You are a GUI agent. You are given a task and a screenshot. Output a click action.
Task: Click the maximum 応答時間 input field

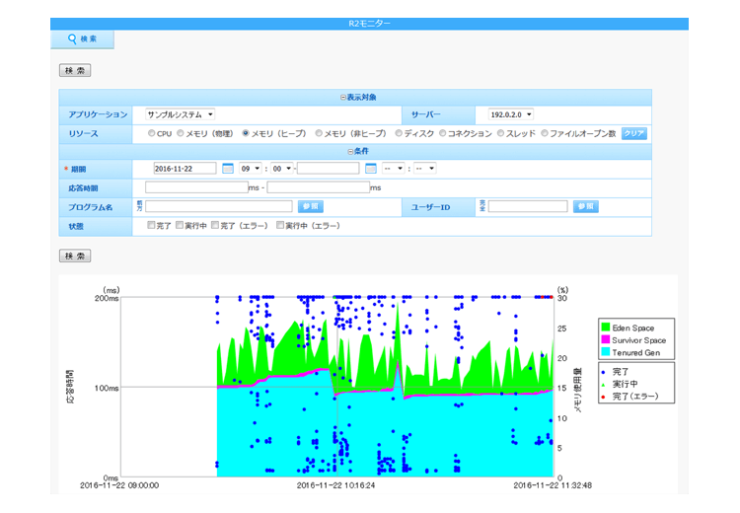point(319,187)
